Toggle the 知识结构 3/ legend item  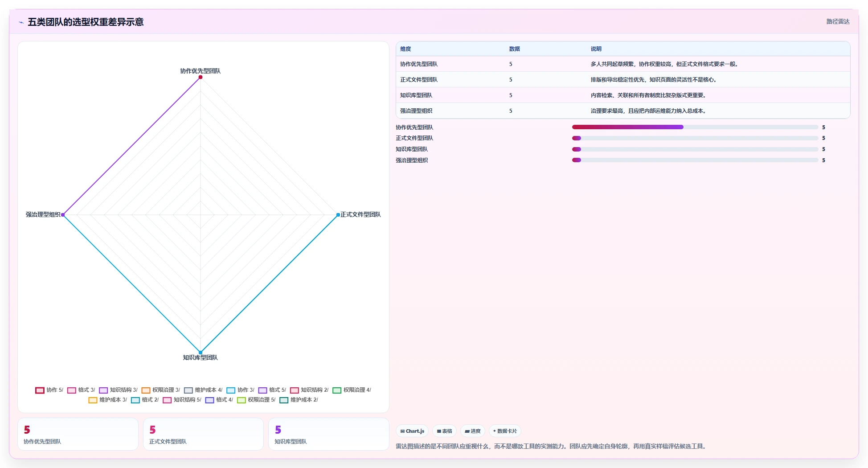click(x=118, y=390)
